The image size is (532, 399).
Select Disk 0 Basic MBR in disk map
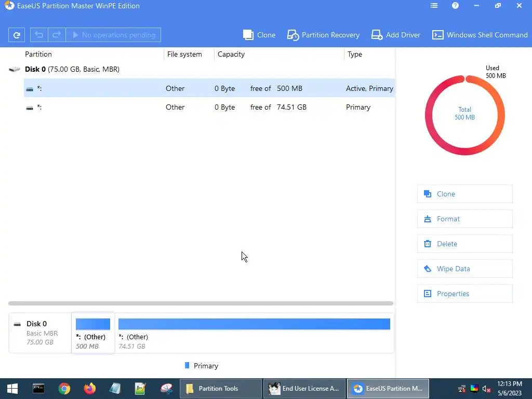40,333
